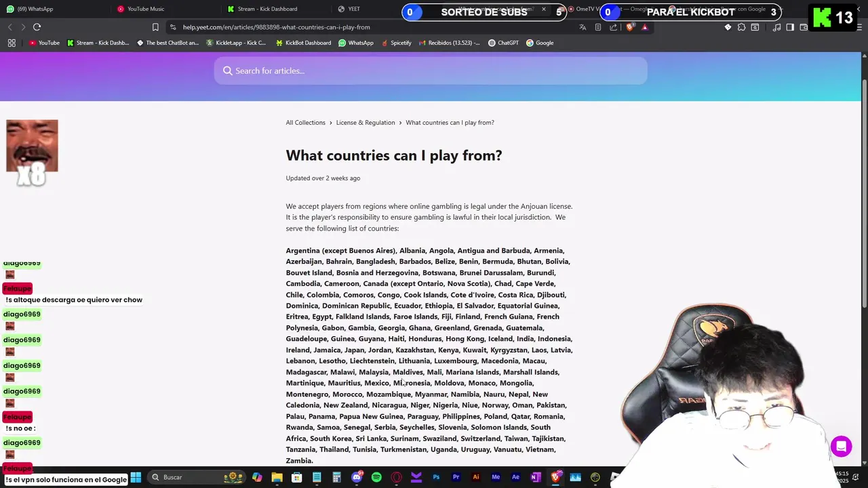Open Photoshop from taskbar
Screen dimensions: 868x488
coord(436,477)
